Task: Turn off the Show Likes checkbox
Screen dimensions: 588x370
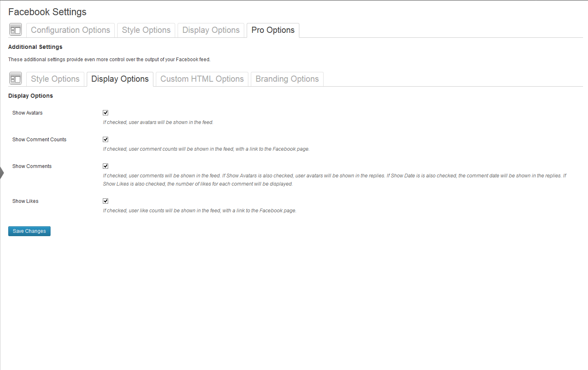Action: [106, 201]
